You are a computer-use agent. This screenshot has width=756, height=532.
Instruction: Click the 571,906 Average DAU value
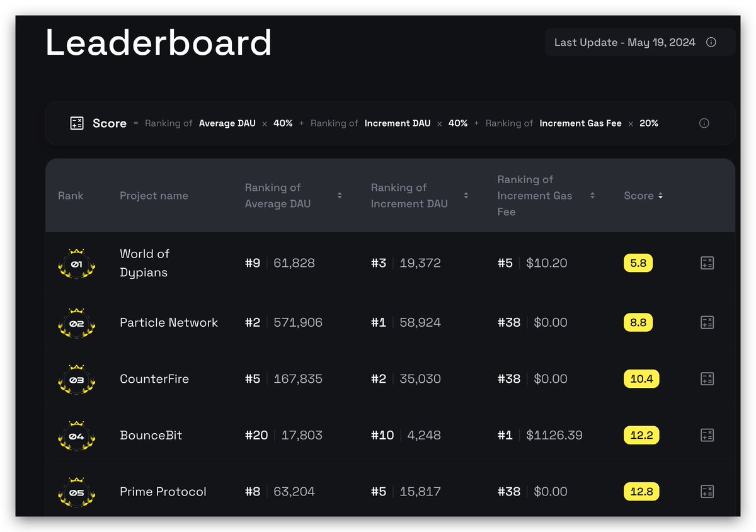pos(298,322)
